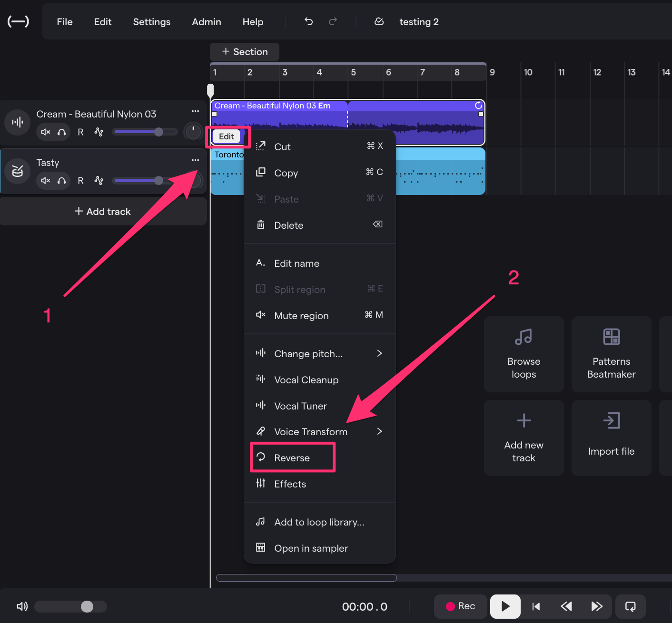672x623 pixels.
Task: Click the Add track button
Action: click(103, 212)
